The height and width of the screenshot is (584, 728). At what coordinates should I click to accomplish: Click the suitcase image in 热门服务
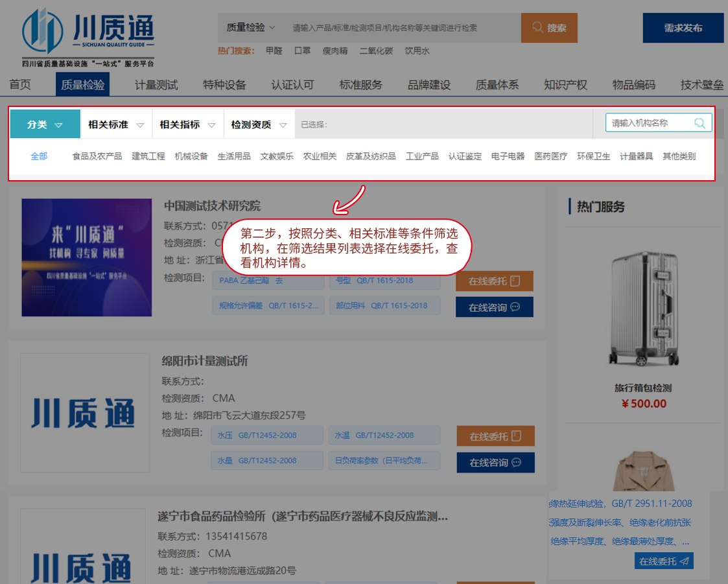pyautogui.click(x=644, y=309)
